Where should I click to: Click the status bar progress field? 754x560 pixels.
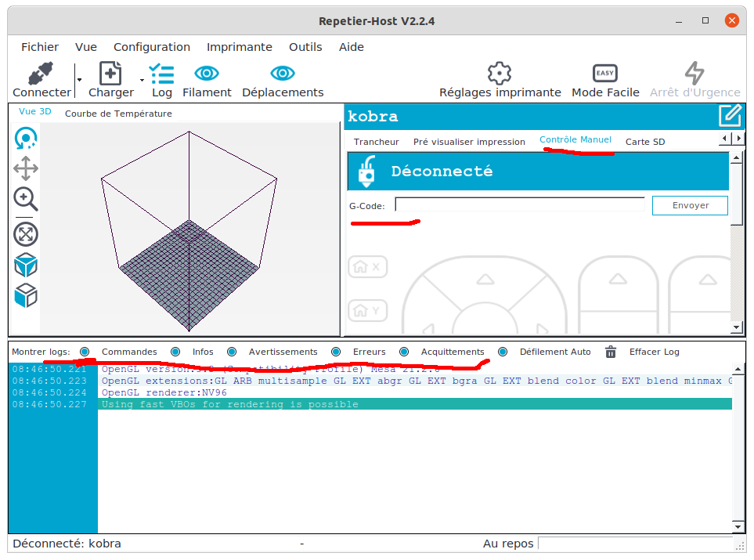(x=637, y=544)
